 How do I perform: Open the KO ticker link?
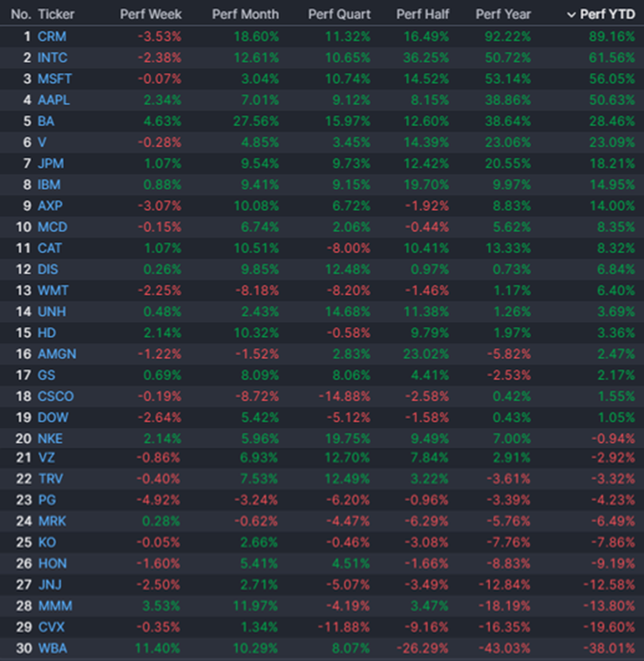coord(47,542)
